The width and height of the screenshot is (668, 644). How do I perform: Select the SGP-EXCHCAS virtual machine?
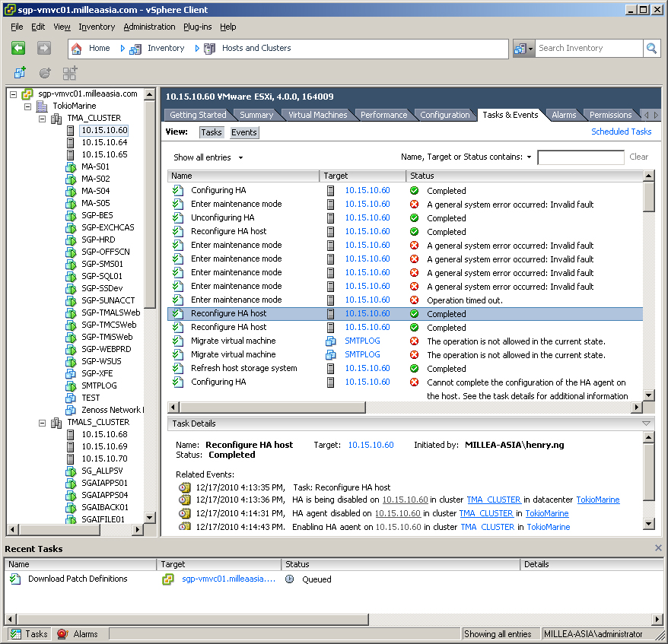coord(108,228)
